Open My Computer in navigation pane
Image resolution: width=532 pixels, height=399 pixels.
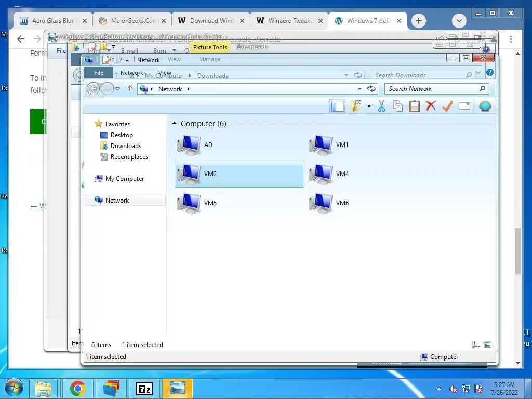(125, 179)
